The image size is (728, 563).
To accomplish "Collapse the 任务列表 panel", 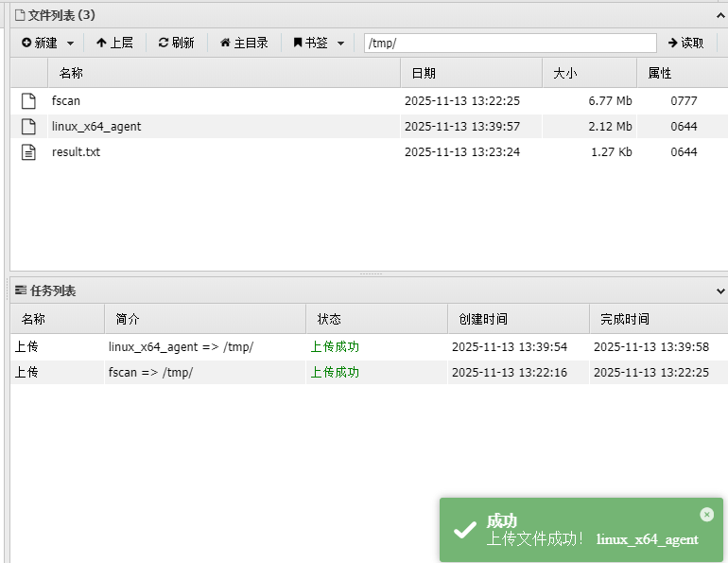I will (x=719, y=291).
